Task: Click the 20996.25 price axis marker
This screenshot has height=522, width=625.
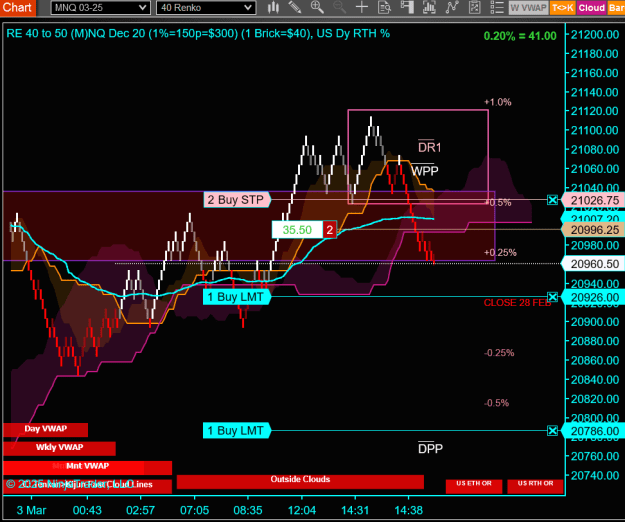Action: pyautogui.click(x=594, y=230)
